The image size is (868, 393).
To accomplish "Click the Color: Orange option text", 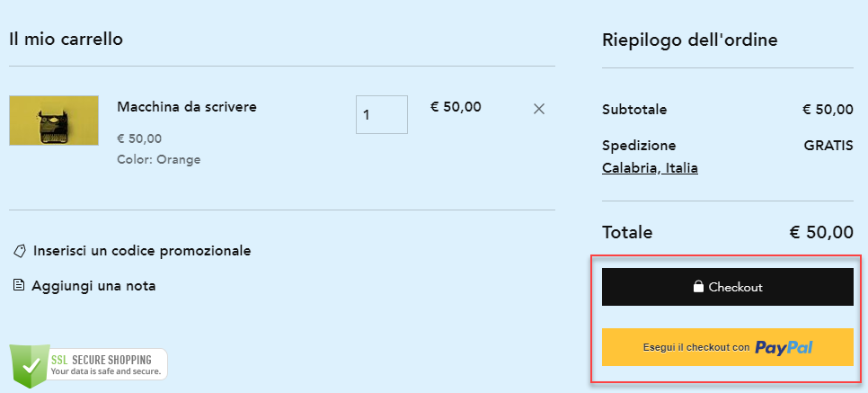I will tap(159, 160).
